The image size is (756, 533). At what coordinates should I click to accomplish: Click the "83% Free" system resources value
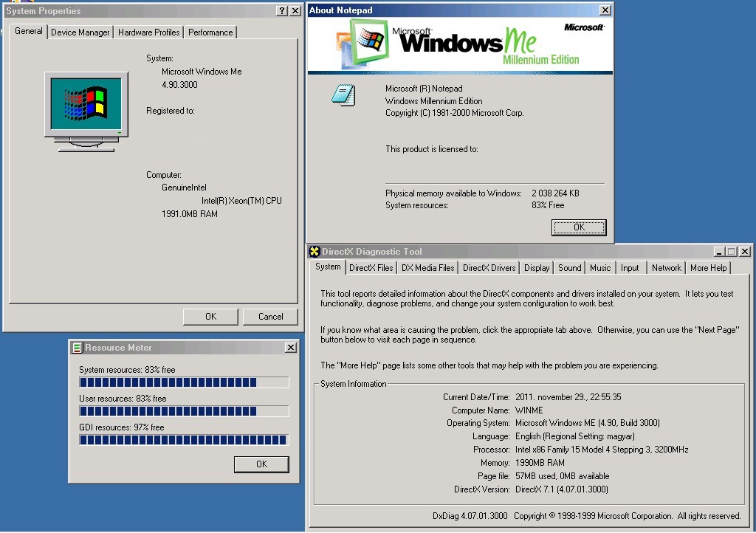pos(548,205)
